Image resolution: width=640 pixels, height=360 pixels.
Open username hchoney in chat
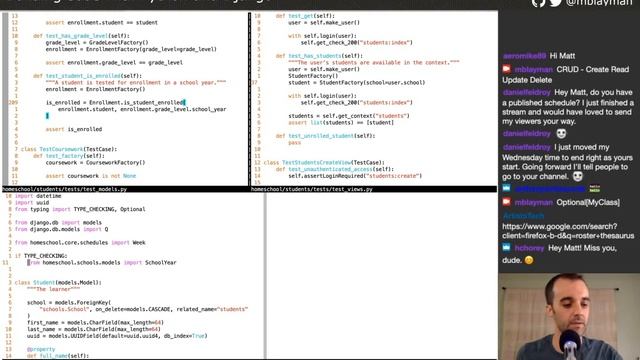[529, 248]
